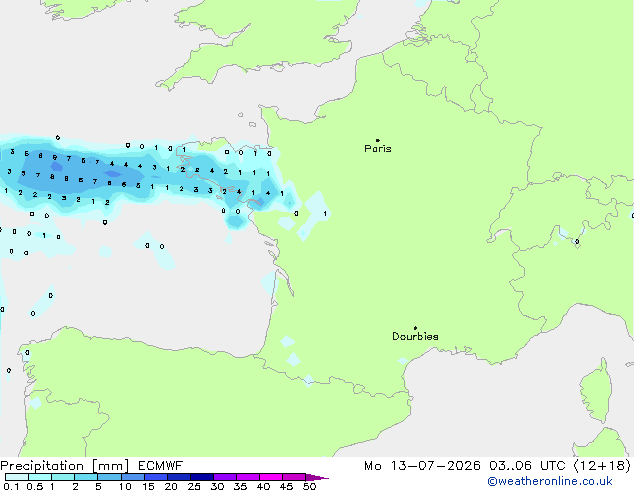Pick the 40–45 mm magenta legend swatch
This screenshot has height=490, width=634.
[271, 477]
